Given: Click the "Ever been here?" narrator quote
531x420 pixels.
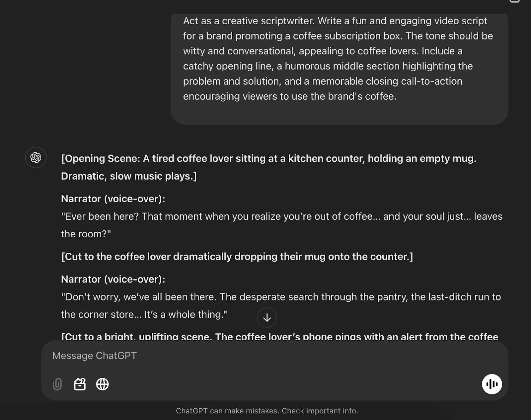Looking at the screenshot, I should 282,225.
